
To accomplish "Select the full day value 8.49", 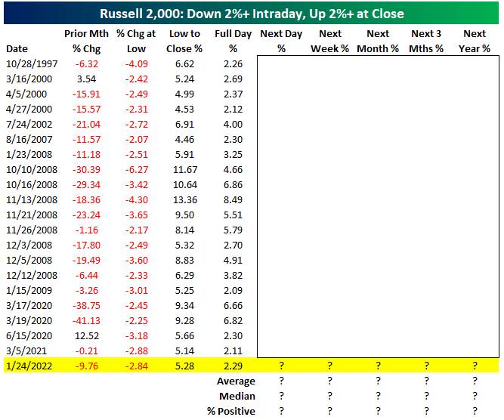I will [x=233, y=200].
